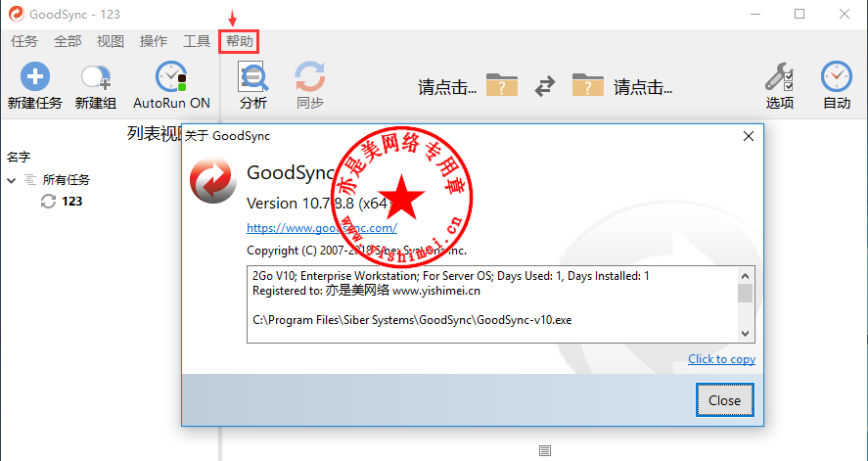The height and width of the screenshot is (461, 868).
Task: Click the GoodSync-v10.exe path text
Action: pyautogui.click(x=412, y=320)
